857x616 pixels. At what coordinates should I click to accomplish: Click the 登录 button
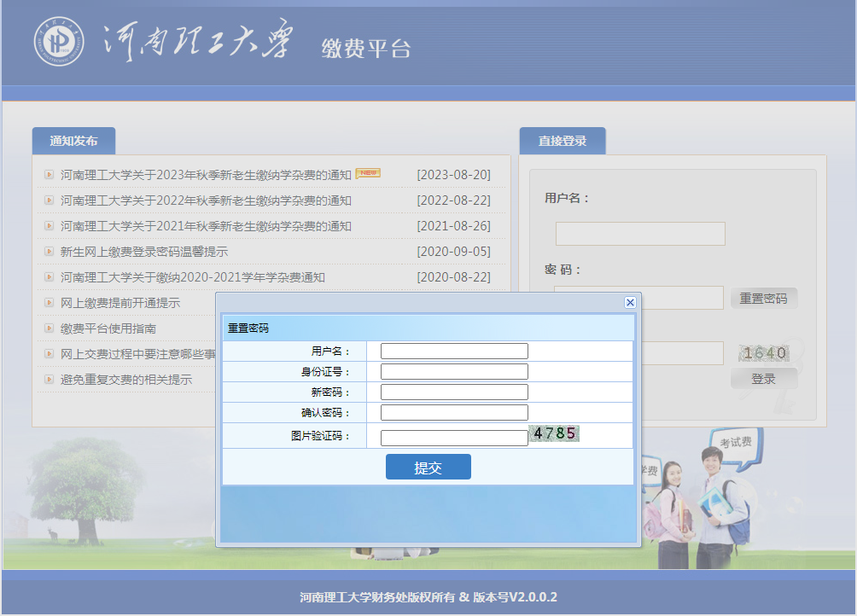[763, 379]
